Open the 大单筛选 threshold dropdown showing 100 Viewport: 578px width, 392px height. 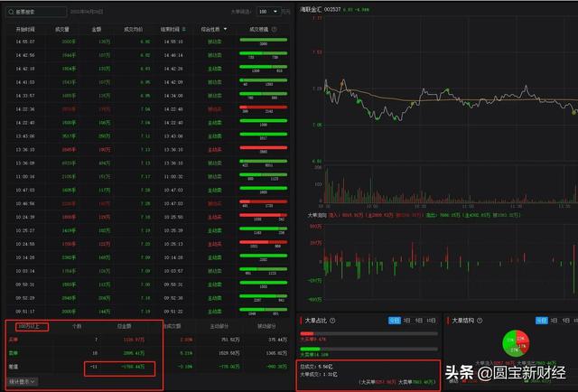click(268, 12)
